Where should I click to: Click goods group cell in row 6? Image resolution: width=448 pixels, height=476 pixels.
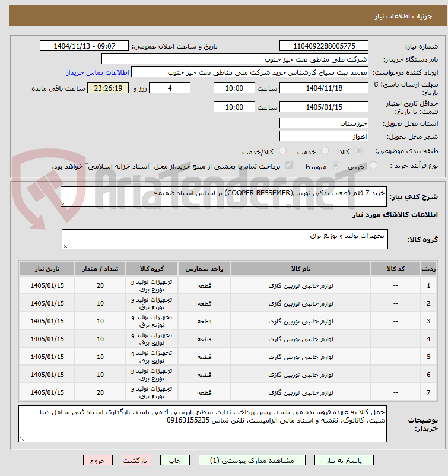tap(152, 375)
